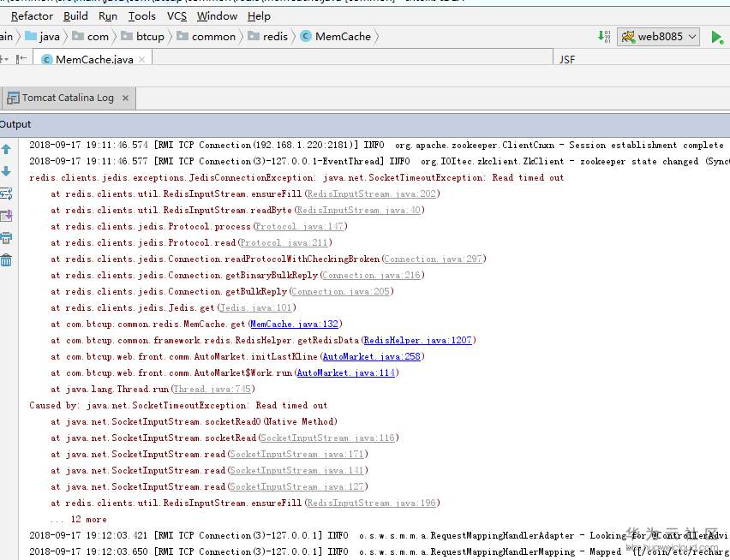Click the 19:11:46.574 zookeeper ClientCnxn log line

tap(376, 145)
